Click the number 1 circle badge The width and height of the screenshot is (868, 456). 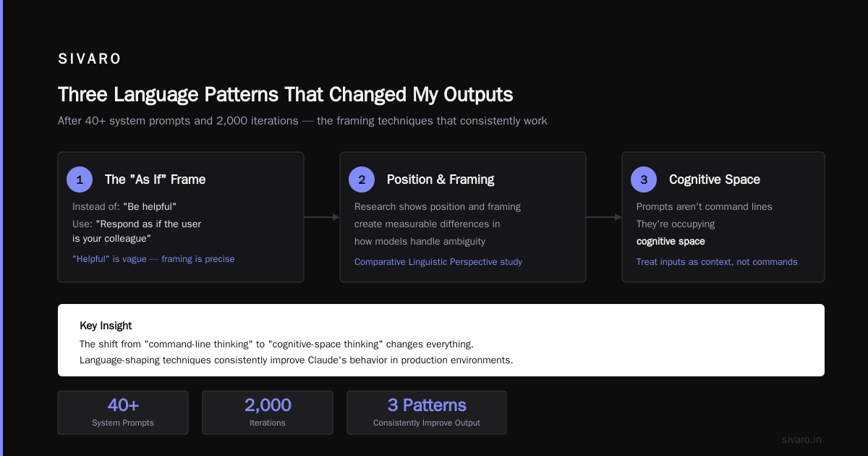click(80, 180)
